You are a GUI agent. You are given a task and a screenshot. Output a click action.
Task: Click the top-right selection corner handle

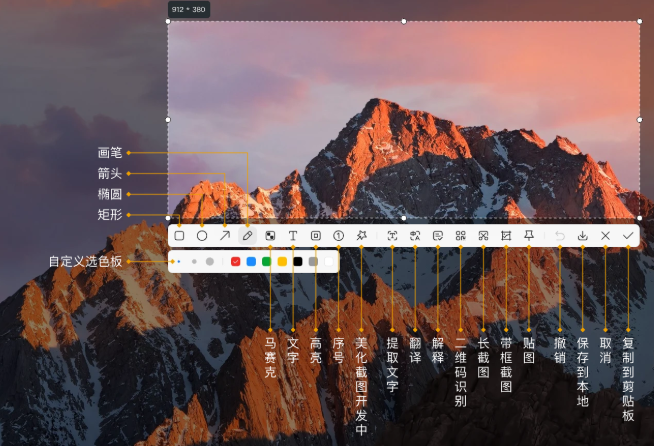[x=640, y=21]
